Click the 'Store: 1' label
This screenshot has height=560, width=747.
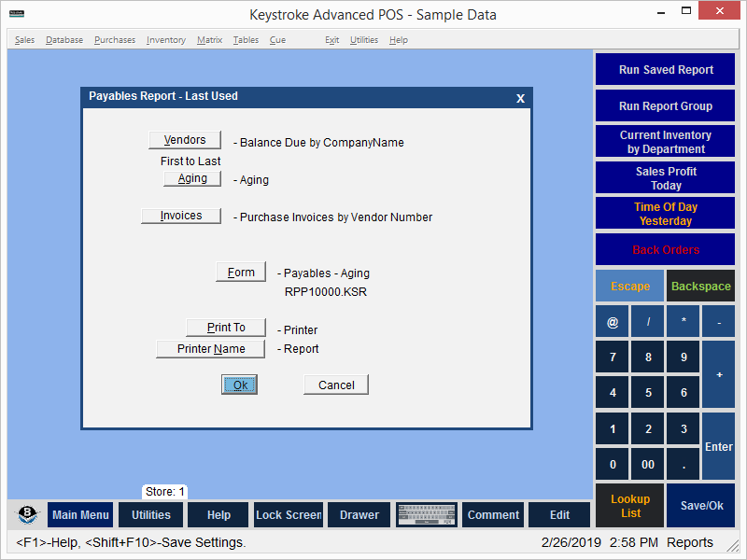[165, 492]
